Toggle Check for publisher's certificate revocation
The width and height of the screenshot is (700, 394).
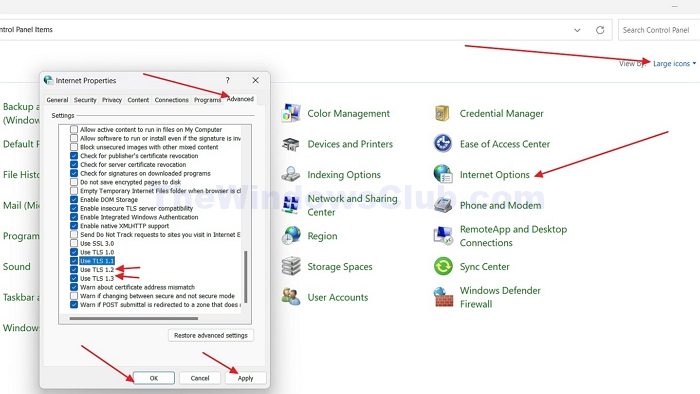click(74, 156)
